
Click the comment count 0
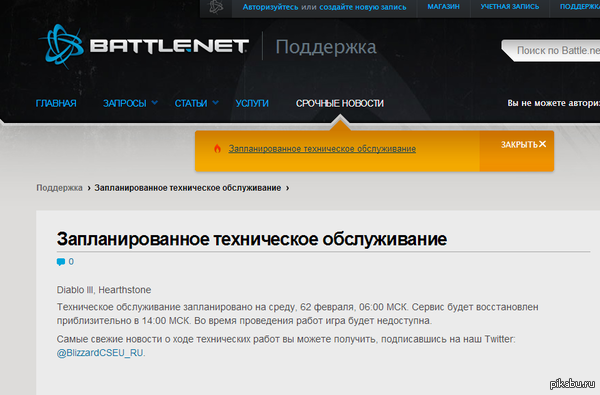click(x=71, y=262)
